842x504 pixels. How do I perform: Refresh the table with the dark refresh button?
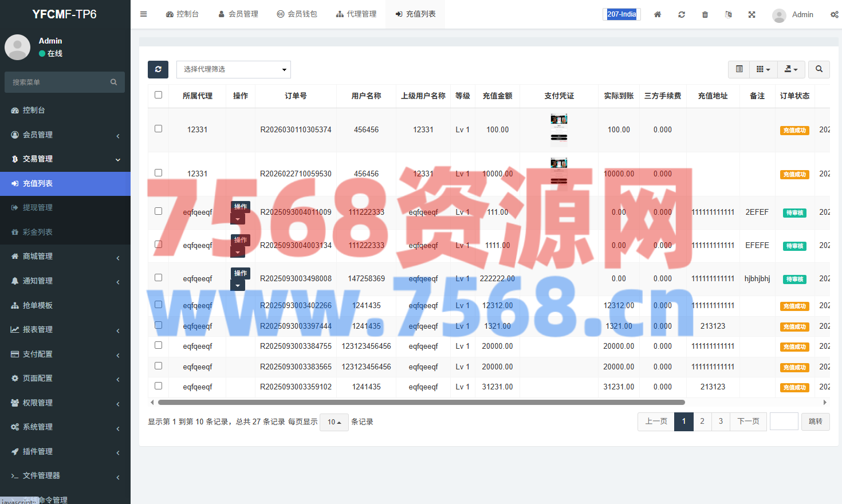(158, 69)
